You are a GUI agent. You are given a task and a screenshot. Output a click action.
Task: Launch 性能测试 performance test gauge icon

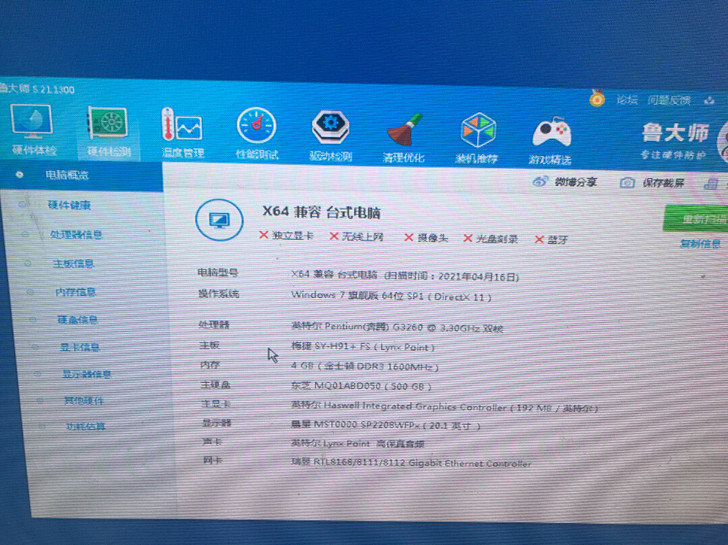pos(256,126)
